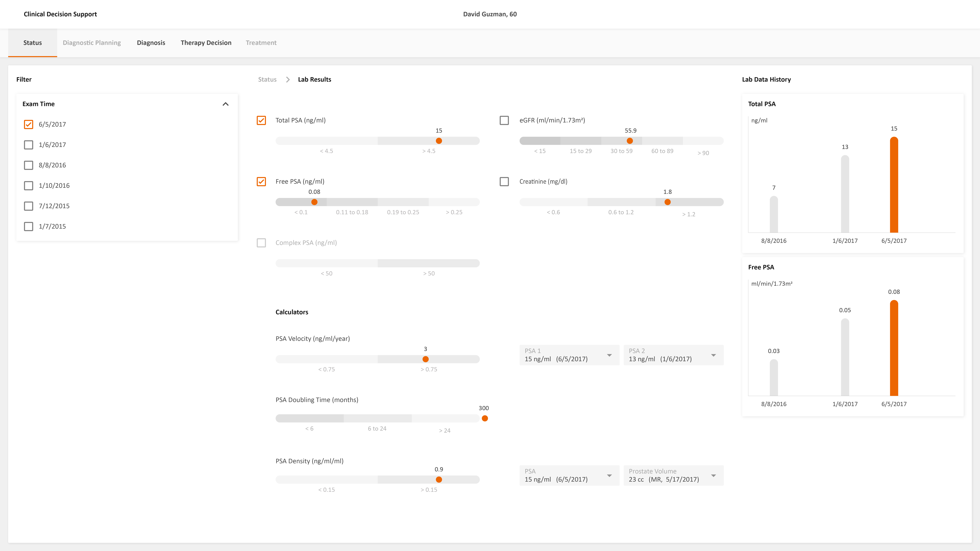Click the breadcrumb chevron arrow icon
Image resolution: width=980 pixels, height=551 pixels.
(288, 79)
